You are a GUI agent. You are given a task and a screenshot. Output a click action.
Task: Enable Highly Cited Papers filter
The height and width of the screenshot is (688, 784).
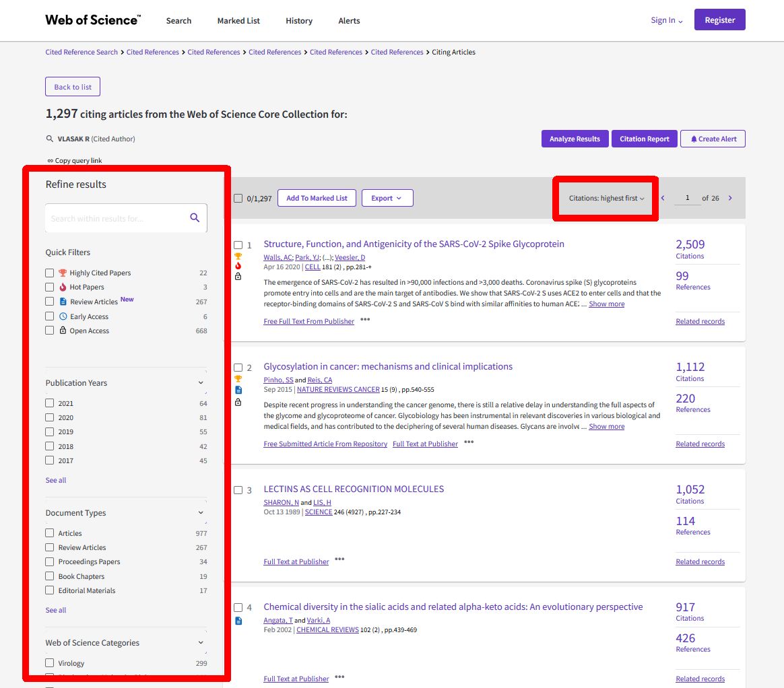pyautogui.click(x=49, y=273)
